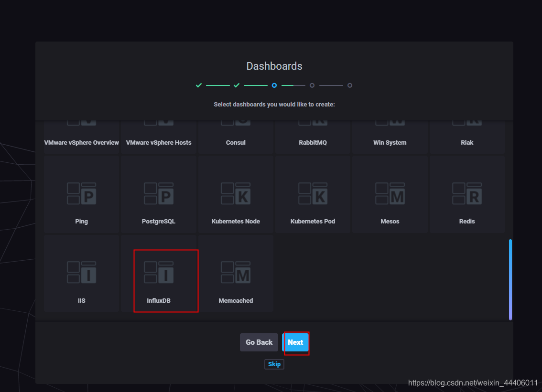Click the fourth step circle indicator
542x392 pixels.
point(312,85)
